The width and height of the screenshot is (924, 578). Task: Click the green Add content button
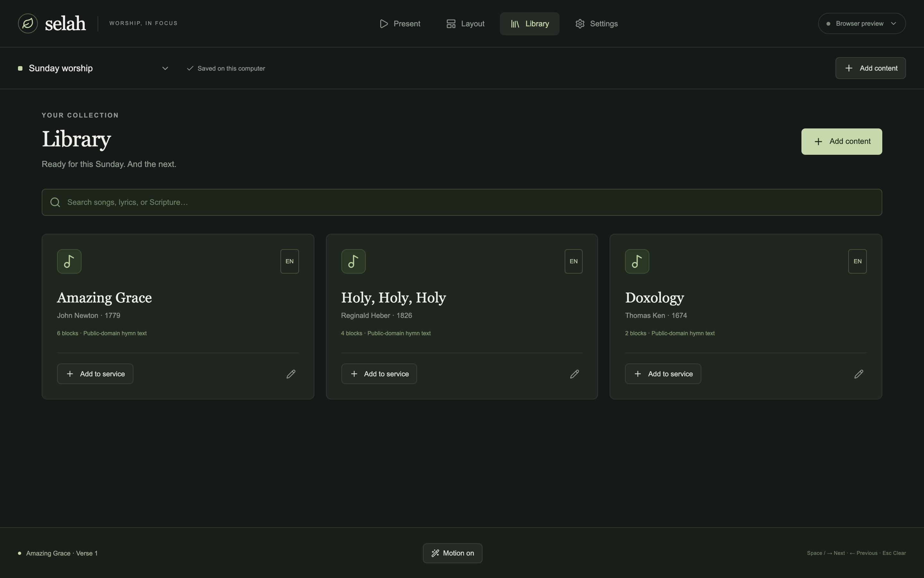(x=842, y=141)
